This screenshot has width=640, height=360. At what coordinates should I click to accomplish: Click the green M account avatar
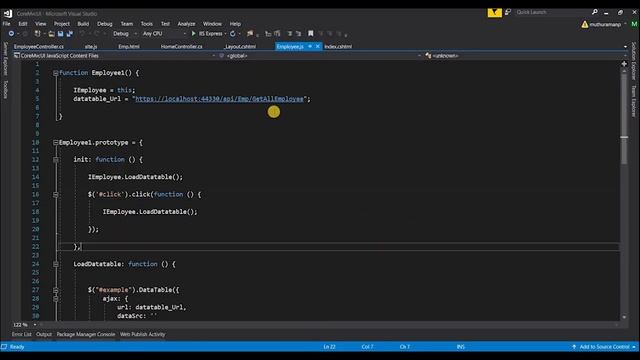pyautogui.click(x=634, y=24)
